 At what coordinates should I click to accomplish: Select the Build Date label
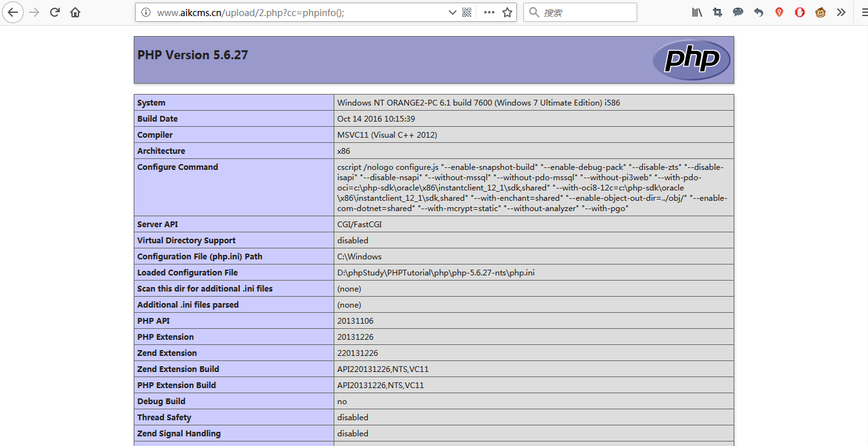(158, 119)
